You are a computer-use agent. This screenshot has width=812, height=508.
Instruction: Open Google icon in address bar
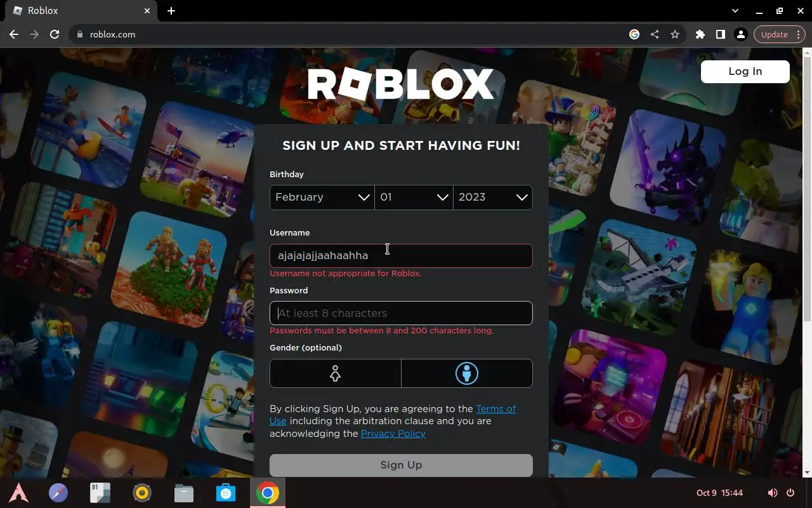click(634, 34)
